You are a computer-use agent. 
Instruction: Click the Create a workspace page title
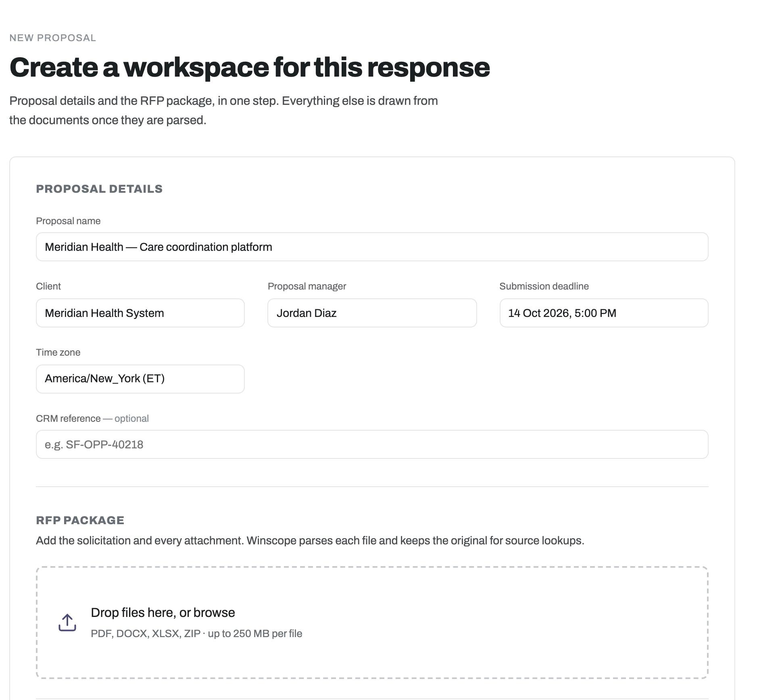(x=250, y=67)
